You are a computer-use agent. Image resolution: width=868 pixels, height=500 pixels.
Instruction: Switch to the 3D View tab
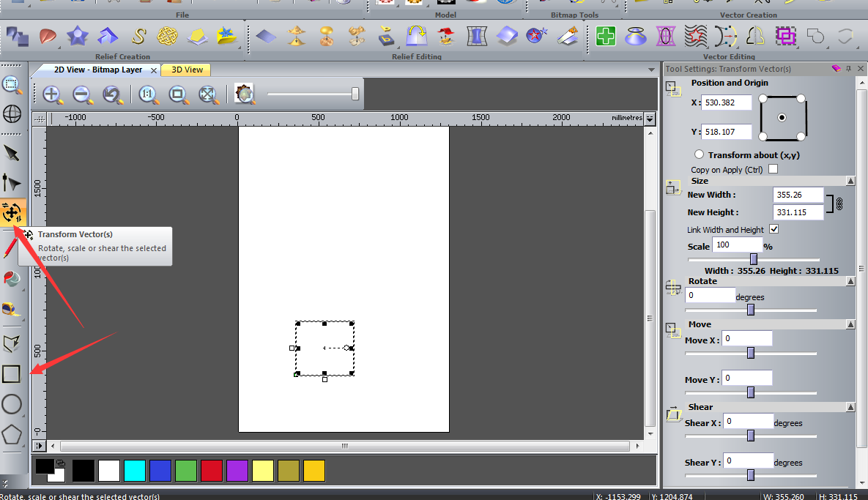point(187,70)
